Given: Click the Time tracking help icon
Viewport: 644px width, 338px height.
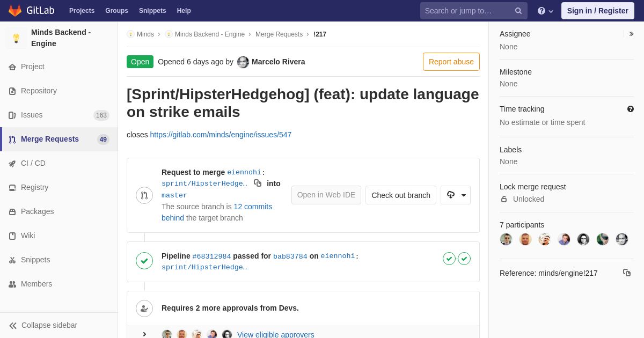Looking at the screenshot, I should tap(631, 109).
